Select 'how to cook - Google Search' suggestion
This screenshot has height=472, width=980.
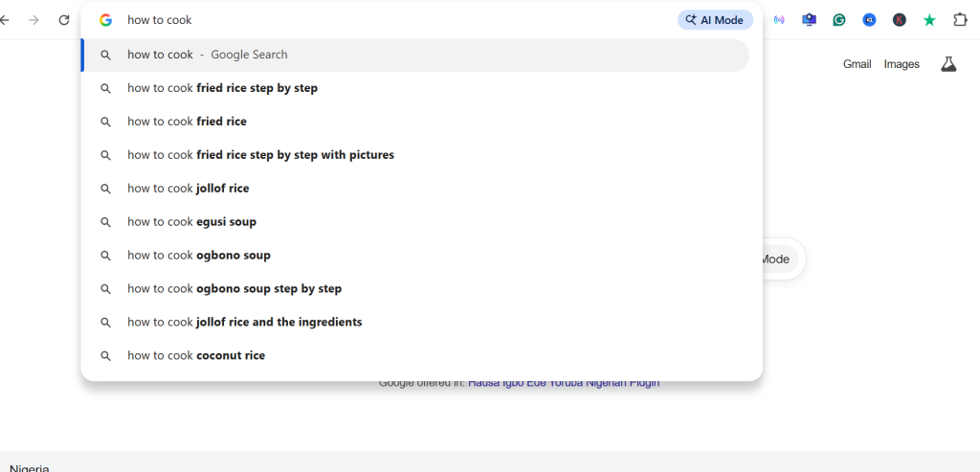415,55
